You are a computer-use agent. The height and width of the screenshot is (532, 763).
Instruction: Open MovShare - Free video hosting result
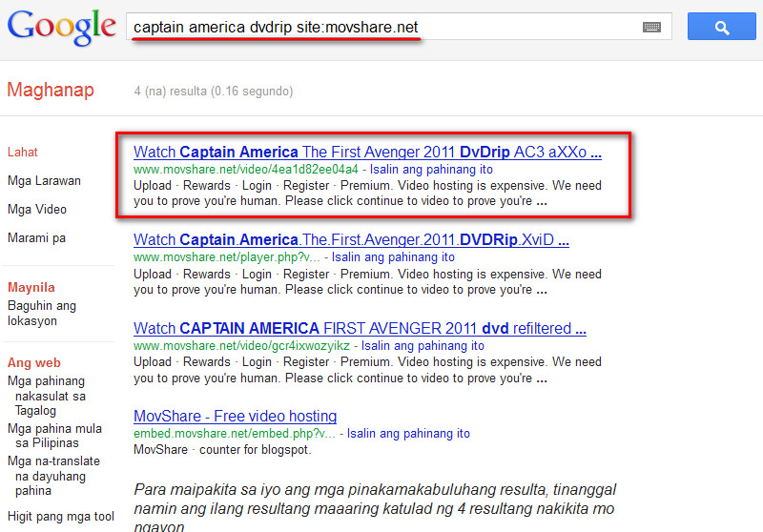tap(235, 417)
